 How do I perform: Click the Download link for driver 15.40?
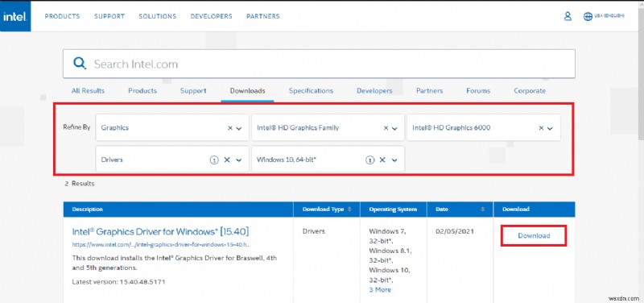[x=534, y=236]
